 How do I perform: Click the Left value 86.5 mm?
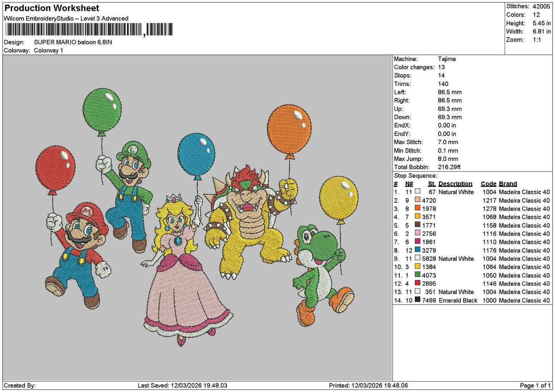450,92
